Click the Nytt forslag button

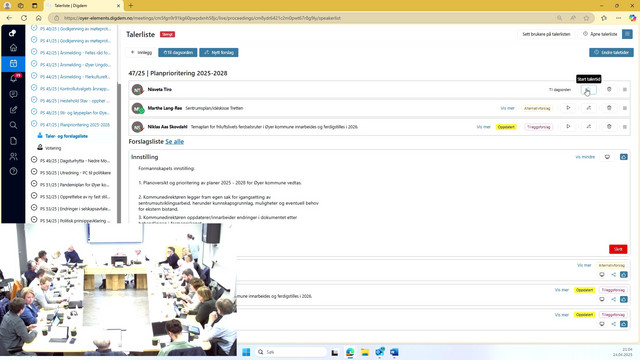[x=219, y=52]
